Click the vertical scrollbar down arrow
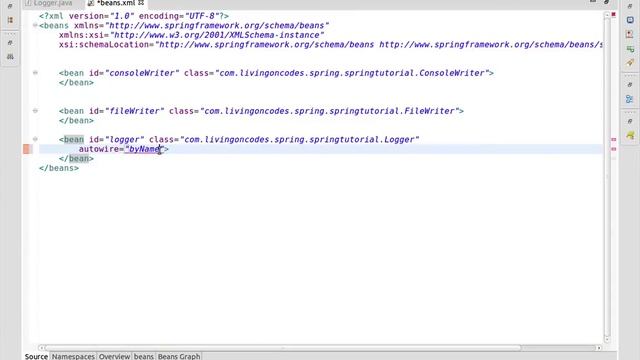Viewport: 640px width, 360px height. (x=607, y=340)
